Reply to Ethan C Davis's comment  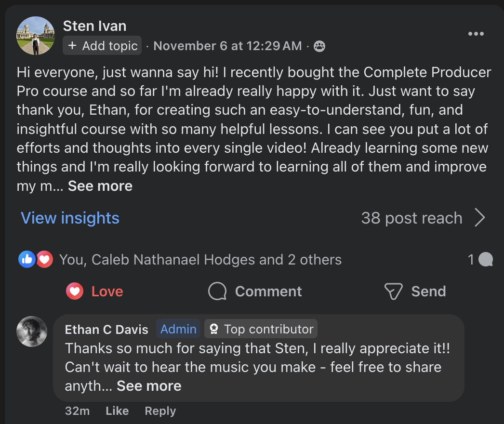click(160, 411)
